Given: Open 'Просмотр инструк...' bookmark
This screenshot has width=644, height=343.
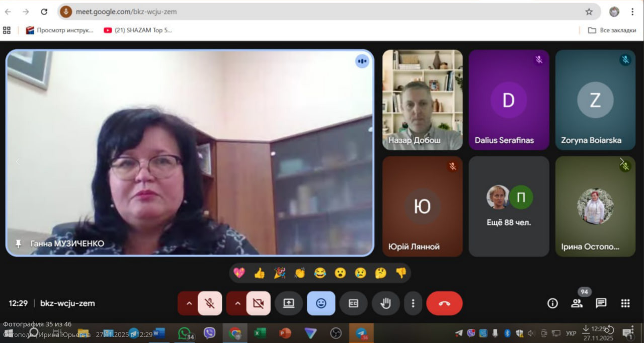Looking at the screenshot, I should point(60,30).
